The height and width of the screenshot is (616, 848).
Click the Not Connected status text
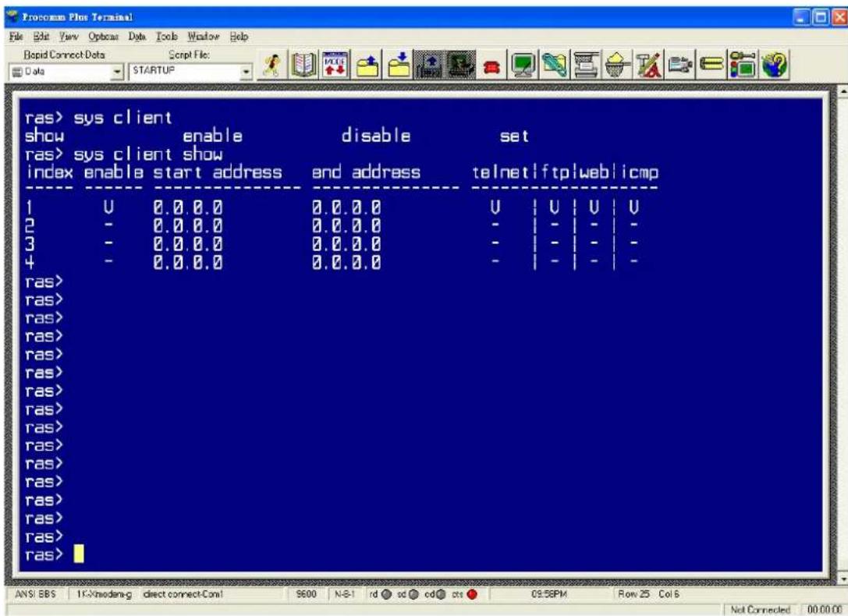[761, 610]
